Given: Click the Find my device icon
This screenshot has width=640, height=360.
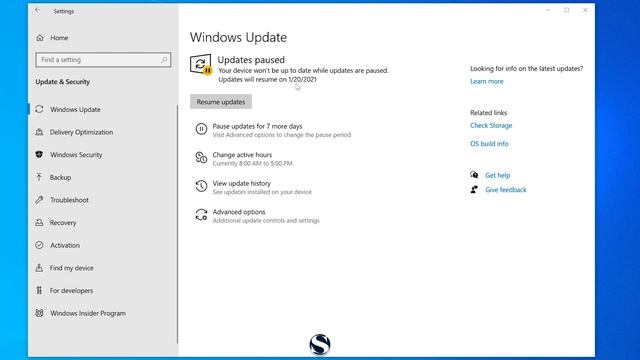Looking at the screenshot, I should point(39,268).
